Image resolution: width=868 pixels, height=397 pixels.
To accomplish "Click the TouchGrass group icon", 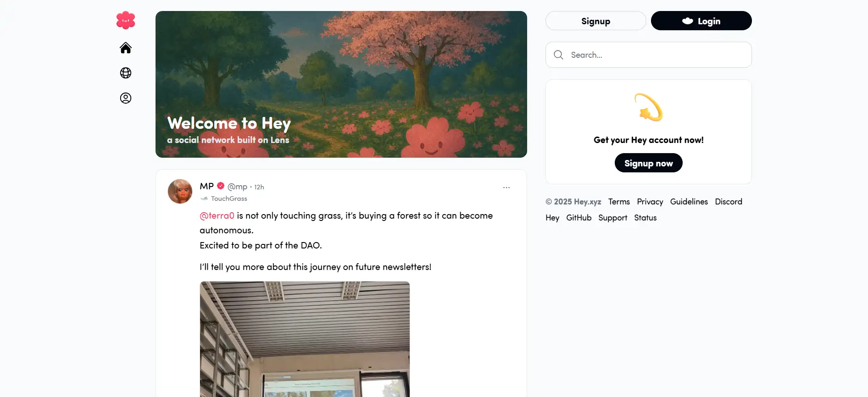I will tap(204, 198).
